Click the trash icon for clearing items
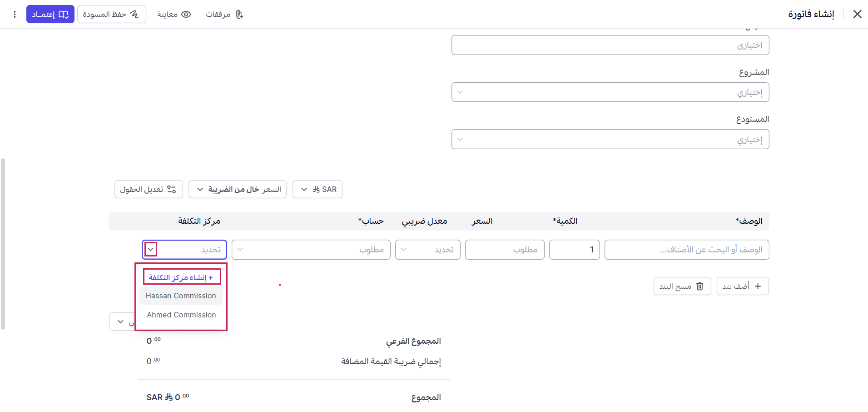 [699, 286]
